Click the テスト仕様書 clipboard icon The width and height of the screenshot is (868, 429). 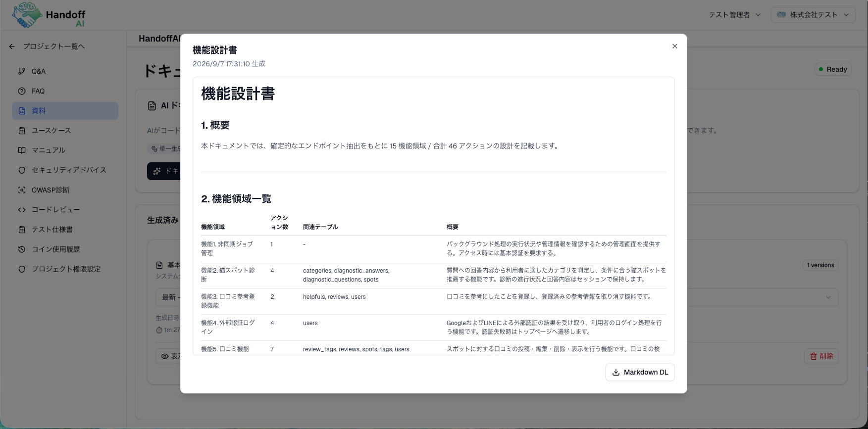tap(22, 230)
